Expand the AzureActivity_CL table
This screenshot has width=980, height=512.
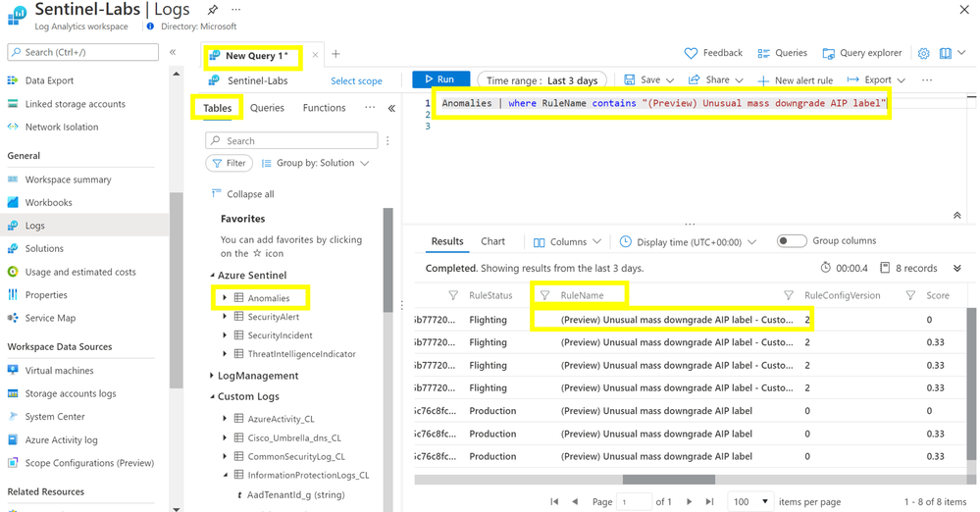[x=225, y=419]
